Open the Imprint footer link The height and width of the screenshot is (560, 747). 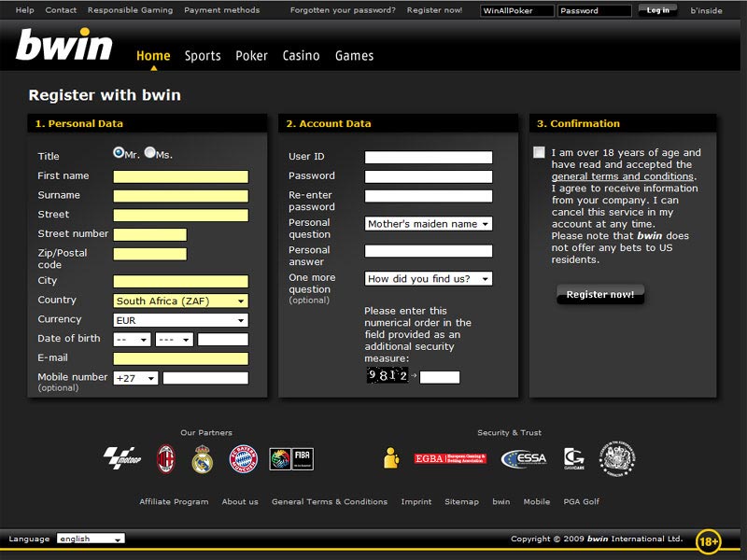(x=416, y=501)
